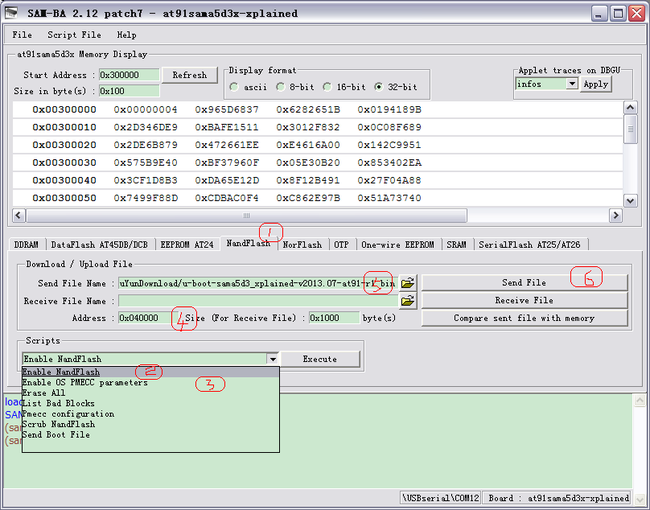This screenshot has height=510, width=650.
Task: Click the value 0x7499F88D
Action: (x=146, y=198)
